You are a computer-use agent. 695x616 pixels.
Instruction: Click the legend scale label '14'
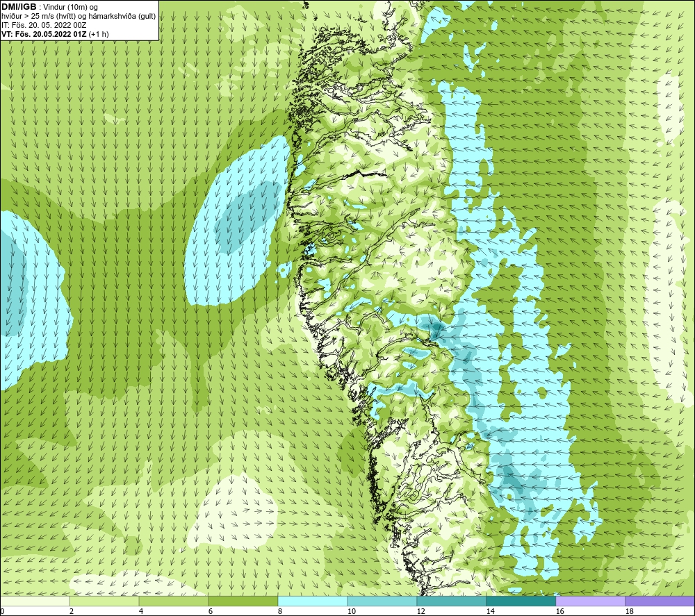click(490, 611)
